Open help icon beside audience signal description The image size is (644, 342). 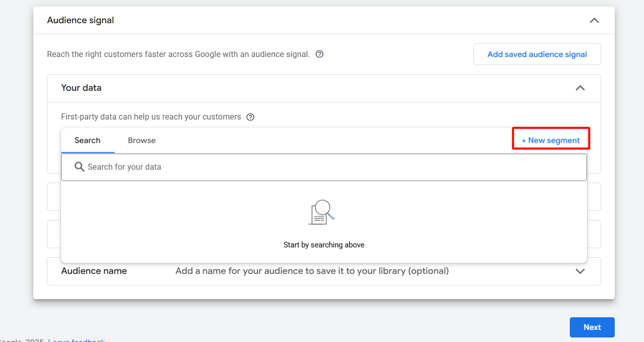click(319, 54)
